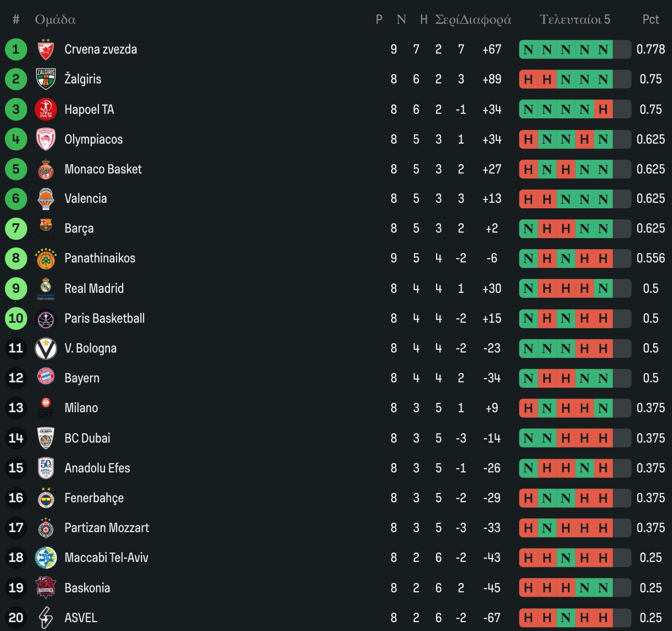Click the V. Bologna logo
672x631 pixels.
point(46,349)
